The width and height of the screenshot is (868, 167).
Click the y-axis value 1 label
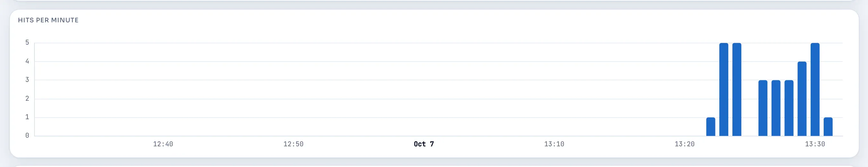tap(27, 117)
